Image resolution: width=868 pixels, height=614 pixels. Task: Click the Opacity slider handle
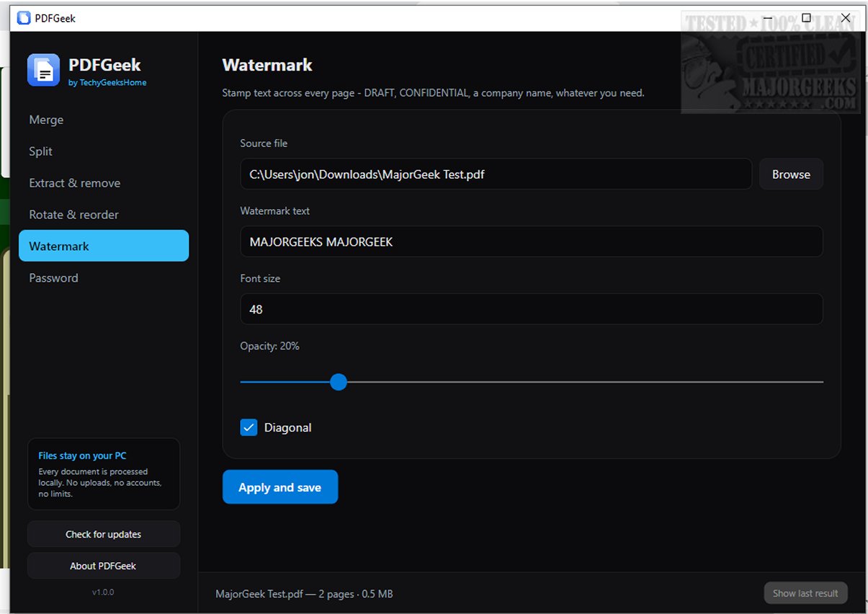click(x=339, y=382)
